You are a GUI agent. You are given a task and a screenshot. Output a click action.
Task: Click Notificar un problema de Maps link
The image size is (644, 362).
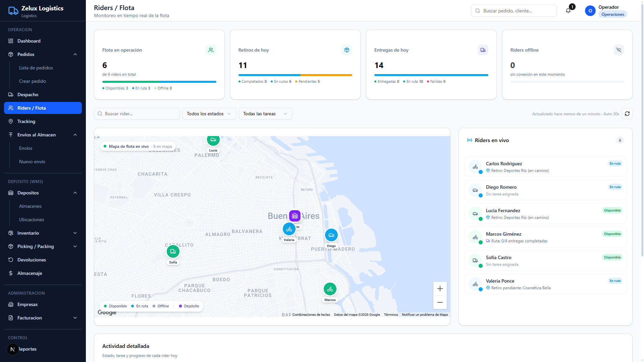[425, 315]
